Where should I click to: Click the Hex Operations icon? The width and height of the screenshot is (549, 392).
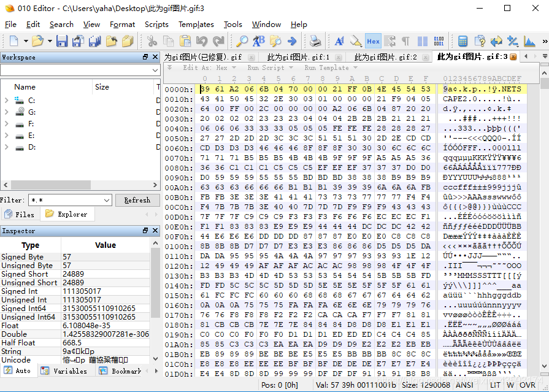513,41
